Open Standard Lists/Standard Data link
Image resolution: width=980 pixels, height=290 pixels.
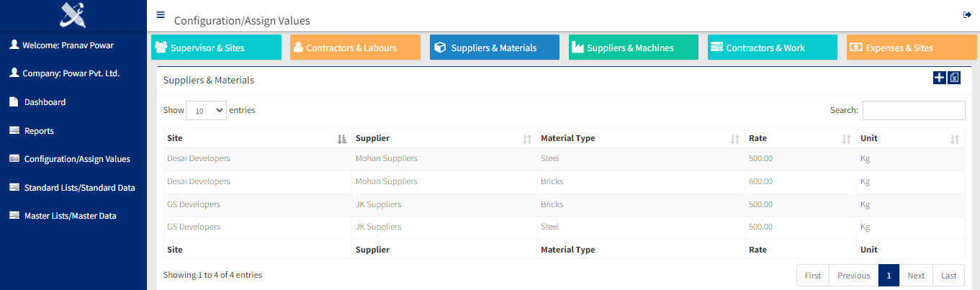(79, 188)
